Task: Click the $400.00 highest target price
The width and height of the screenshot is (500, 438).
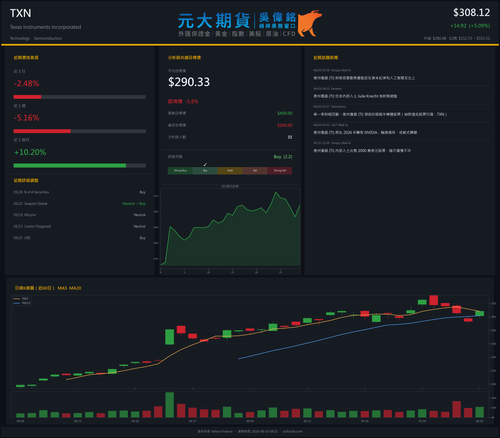Action: pos(285,113)
